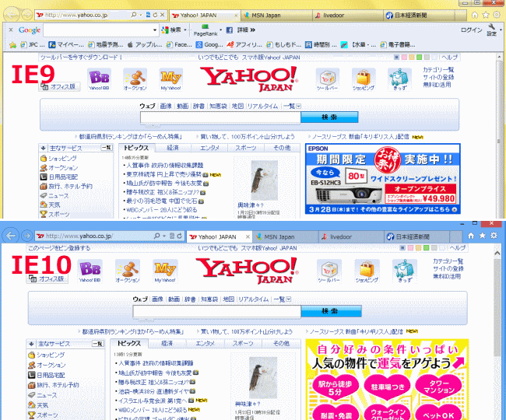Viewport: 506px width, 420px height.
Task: Open the Yahoo! BB icon in the IE9 page
Action: (x=99, y=79)
